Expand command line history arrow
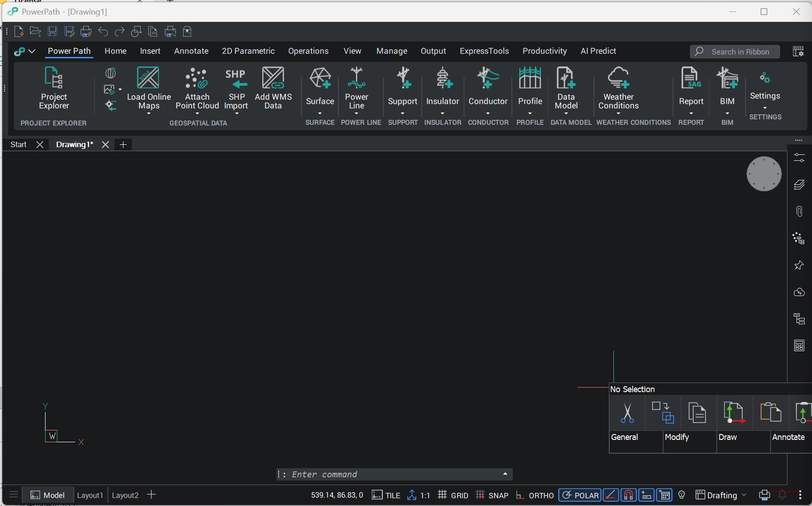812x506 pixels. (x=505, y=474)
